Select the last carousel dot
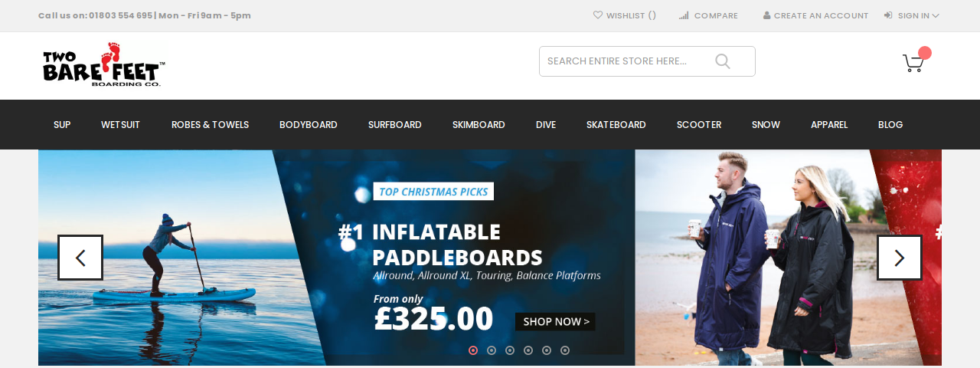This screenshot has width=980, height=368. [565, 350]
